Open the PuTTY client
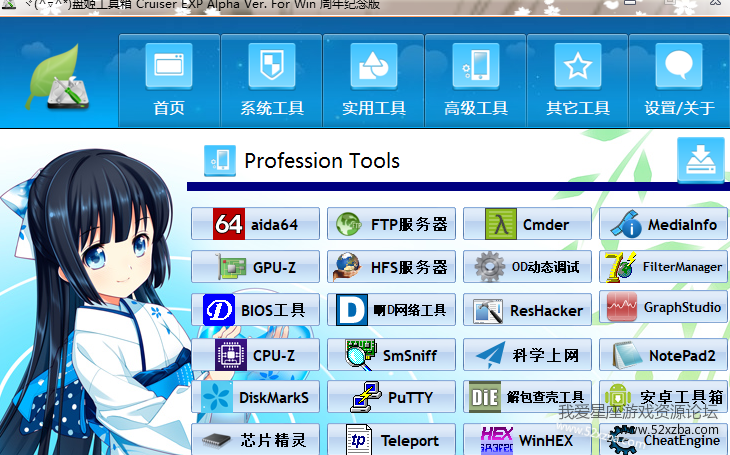Screen dimensions: 730x455 [x=391, y=397]
